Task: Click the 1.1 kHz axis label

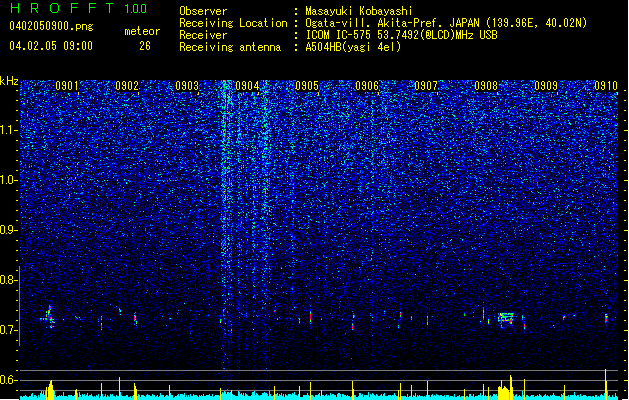Action: (9, 130)
